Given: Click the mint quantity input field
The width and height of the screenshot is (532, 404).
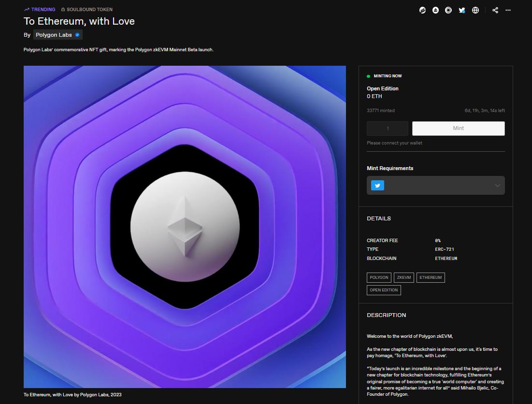Looking at the screenshot, I should coord(388,129).
